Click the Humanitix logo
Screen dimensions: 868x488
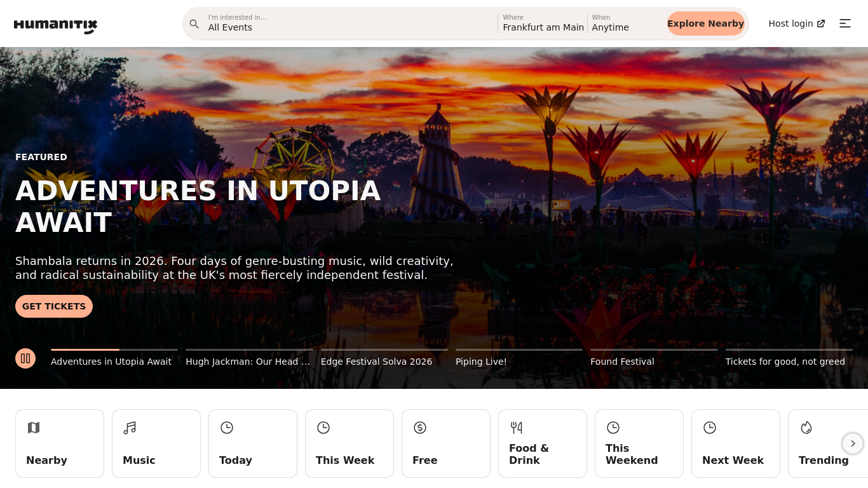55,25
